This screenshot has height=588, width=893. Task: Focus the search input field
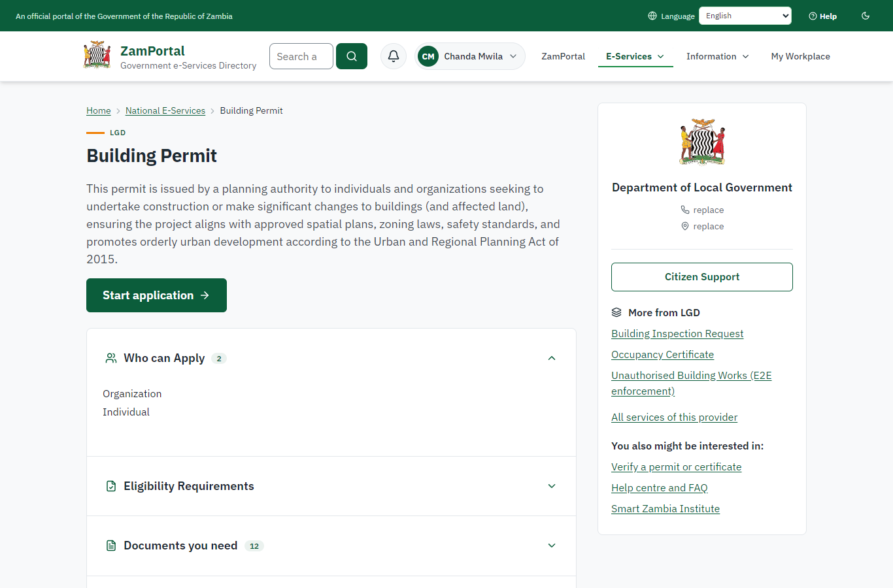[301, 56]
